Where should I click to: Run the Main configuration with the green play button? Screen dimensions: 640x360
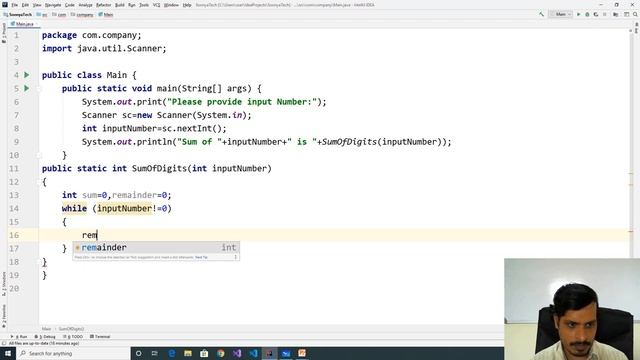578,14
